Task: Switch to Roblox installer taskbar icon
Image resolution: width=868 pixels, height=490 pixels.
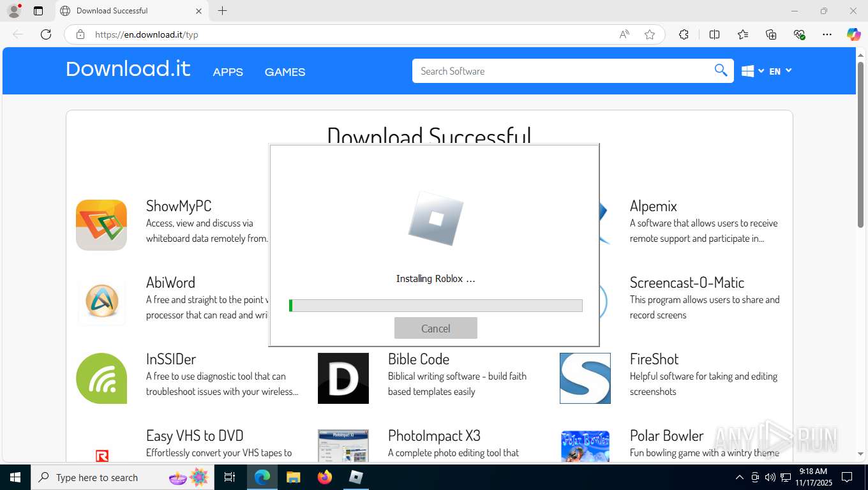Action: point(356,477)
